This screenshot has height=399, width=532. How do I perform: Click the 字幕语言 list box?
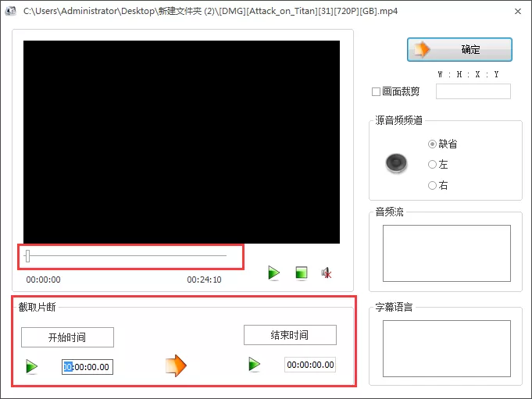447,348
